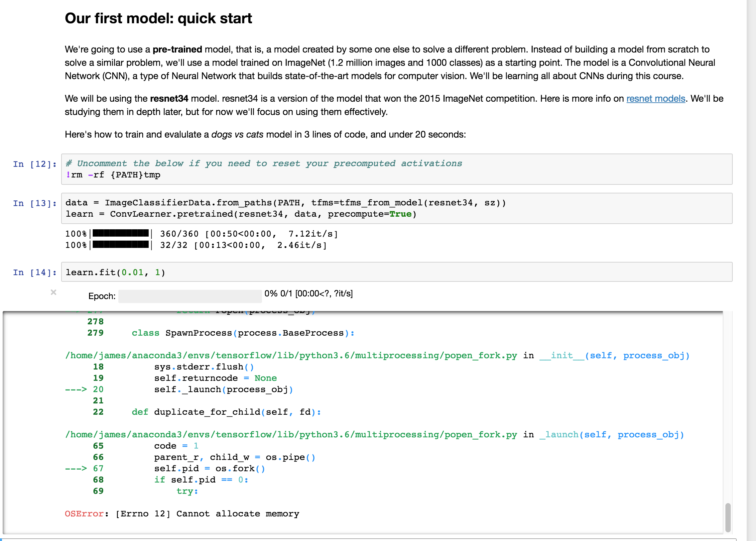Select the In [12] cell prompt

click(x=35, y=164)
